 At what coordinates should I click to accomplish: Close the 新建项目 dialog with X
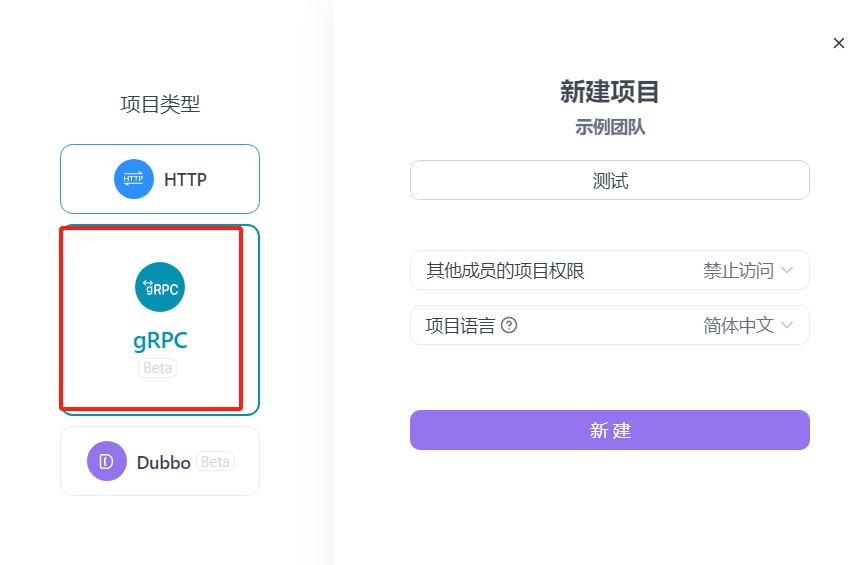tap(839, 43)
